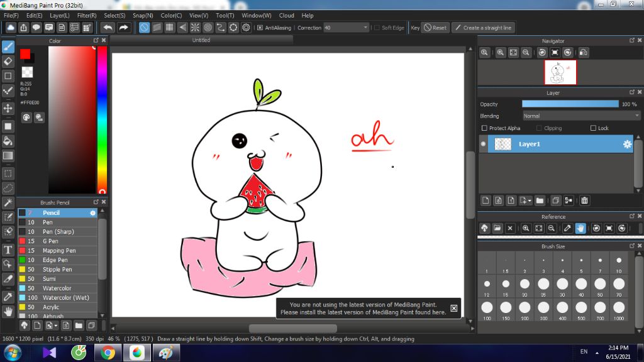This screenshot has width=644, height=362.
Task: Select the Magic Wand tool
Action: [8, 202]
